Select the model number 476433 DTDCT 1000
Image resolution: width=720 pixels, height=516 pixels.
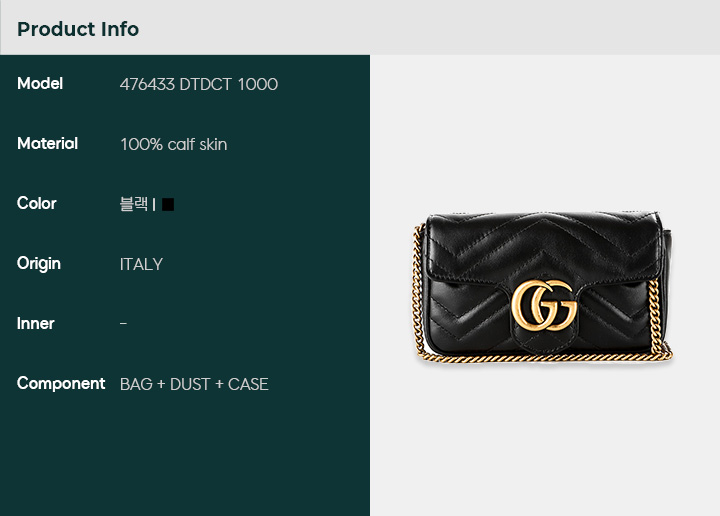pyautogui.click(x=198, y=84)
